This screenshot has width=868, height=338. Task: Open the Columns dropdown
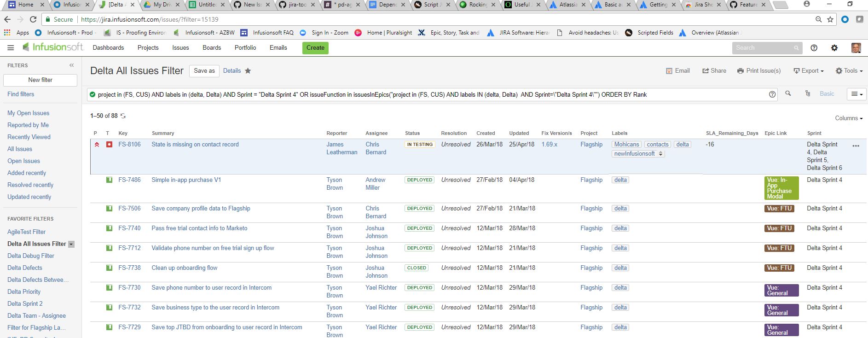click(x=849, y=118)
